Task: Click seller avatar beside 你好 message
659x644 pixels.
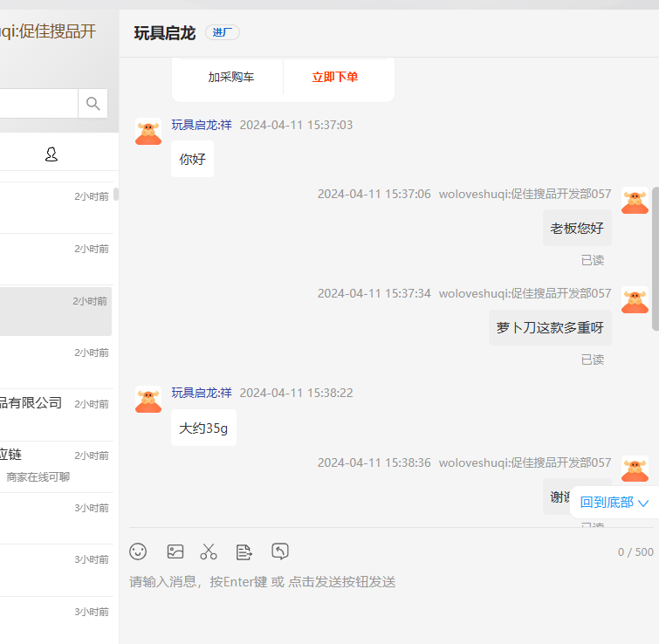Action: tap(148, 132)
